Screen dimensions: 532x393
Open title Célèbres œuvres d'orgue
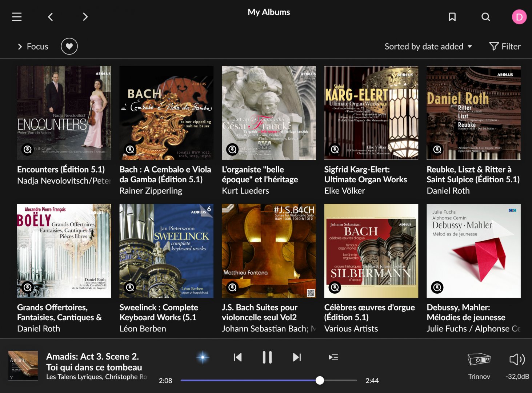(369, 313)
